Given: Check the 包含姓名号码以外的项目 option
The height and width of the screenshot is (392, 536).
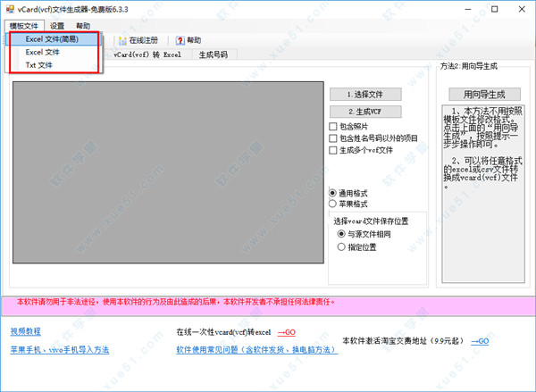Looking at the screenshot, I should [x=333, y=138].
